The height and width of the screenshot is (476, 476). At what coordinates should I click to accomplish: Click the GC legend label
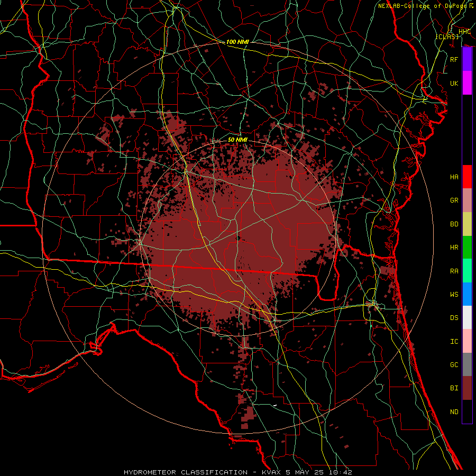point(454,364)
